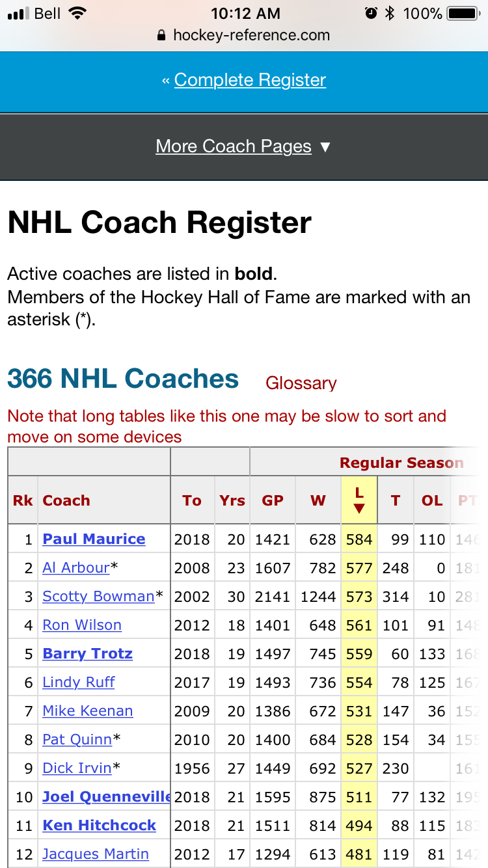Screen dimensions: 488x868
Task: Sort table by the W column header
Action: point(318,500)
